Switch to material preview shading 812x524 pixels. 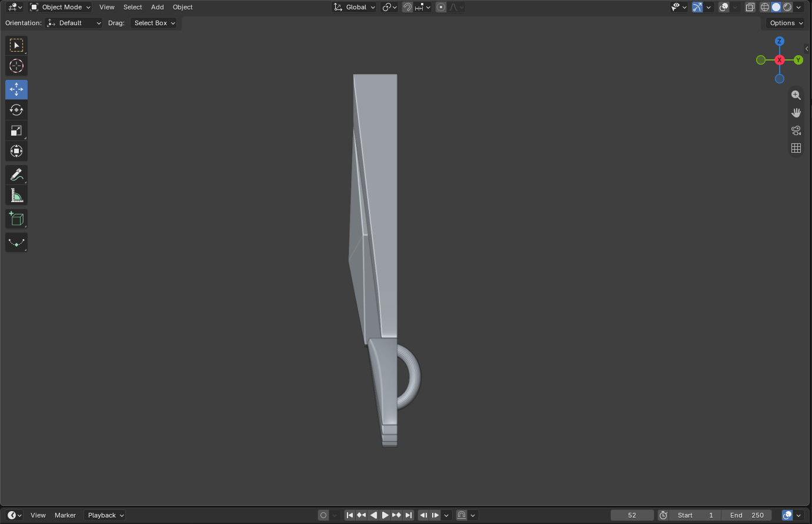(x=787, y=7)
